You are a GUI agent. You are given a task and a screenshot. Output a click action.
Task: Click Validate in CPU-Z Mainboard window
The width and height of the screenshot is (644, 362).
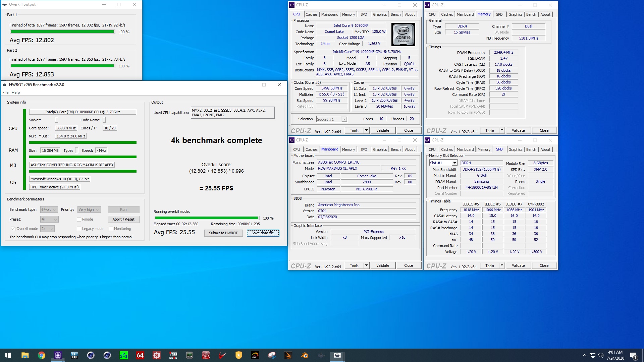(x=383, y=265)
